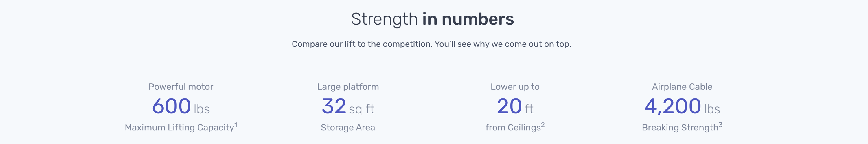Image resolution: width=868 pixels, height=144 pixels.
Task: Click the 4,200 lbs figure
Action: click(682, 106)
